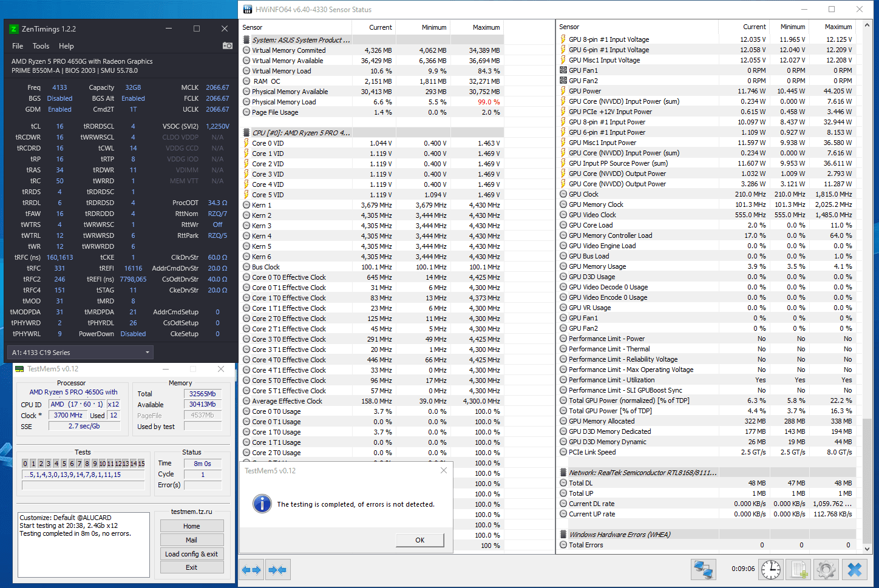Click the TestMem5 memory chip title icon
The height and width of the screenshot is (588, 879).
click(19, 369)
